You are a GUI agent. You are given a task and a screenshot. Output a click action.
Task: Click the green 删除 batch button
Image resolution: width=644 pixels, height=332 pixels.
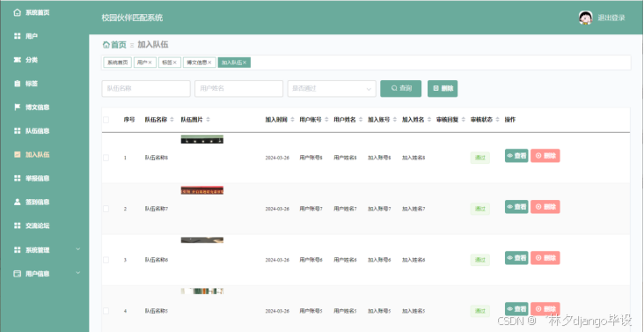click(x=443, y=88)
